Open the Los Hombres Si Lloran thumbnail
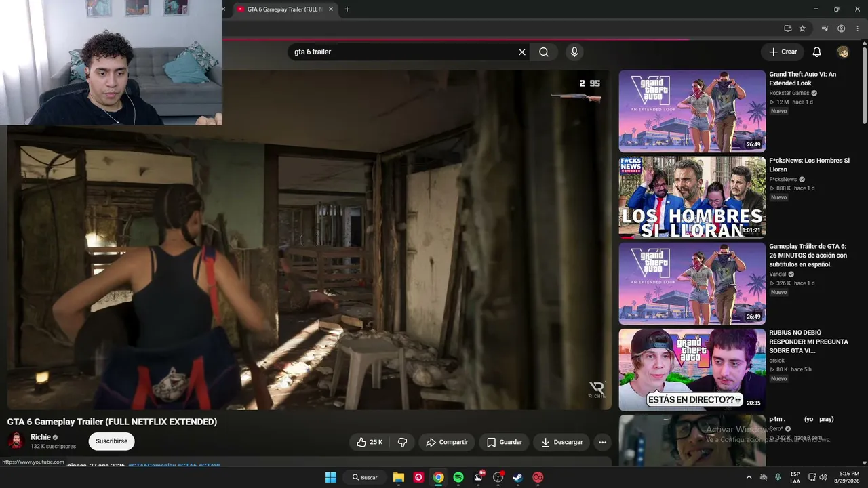 (x=692, y=197)
